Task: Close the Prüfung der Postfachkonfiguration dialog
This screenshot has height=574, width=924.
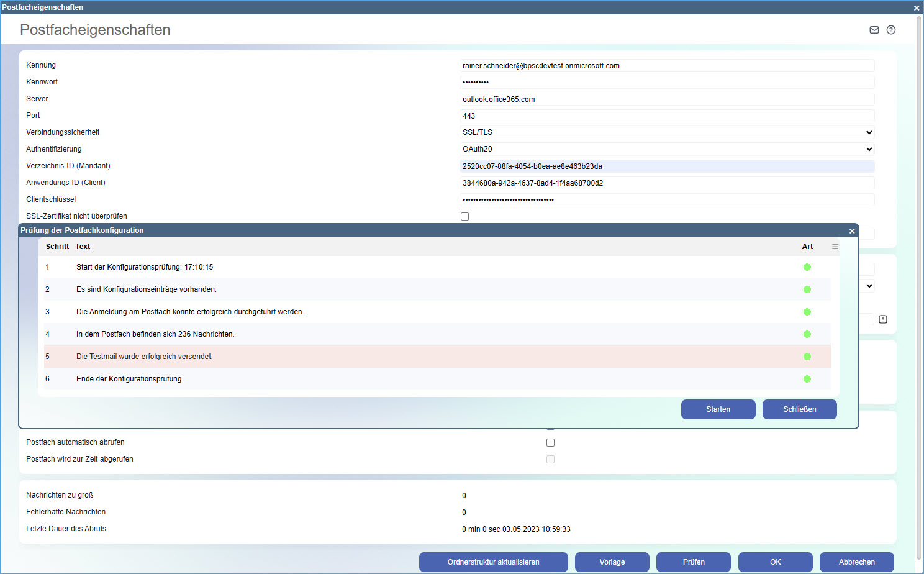Action: (852, 231)
